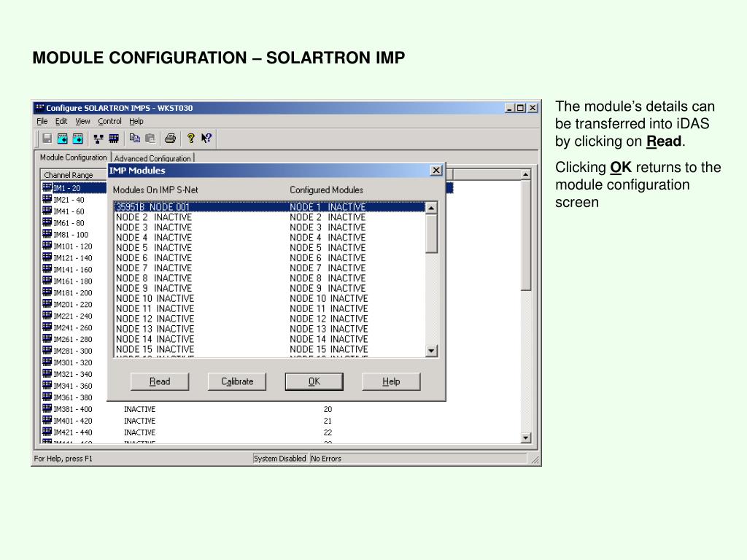This screenshot has height=560, width=747.
Task: Click the IMP Modules list scroll up arrow
Action: [431, 208]
